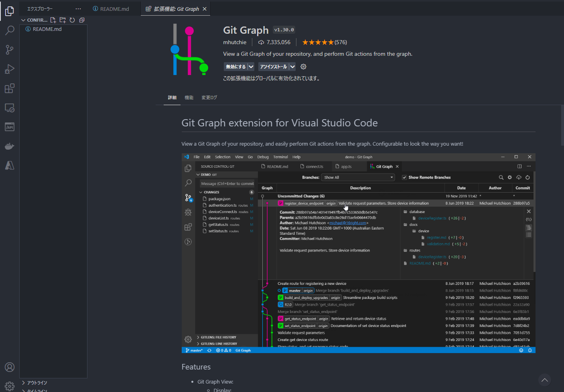Open the Run and Debug view
The image size is (564, 392).
(x=10, y=69)
